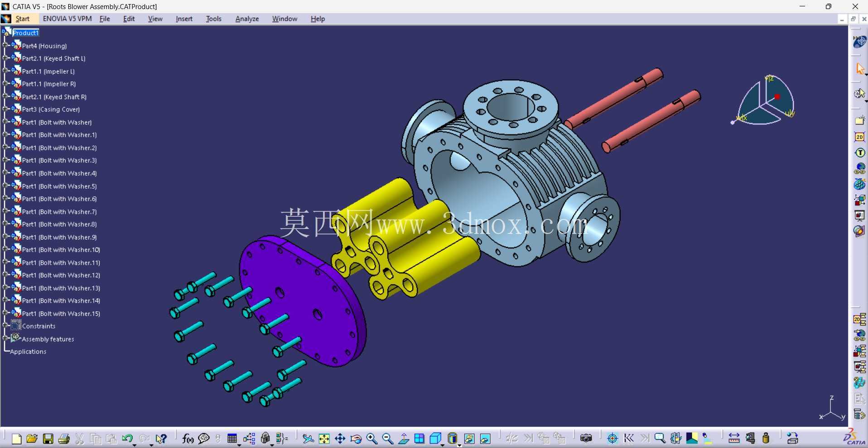Click the Scene creation monitor icon
This screenshot has height=448, width=868.
[x=860, y=216]
